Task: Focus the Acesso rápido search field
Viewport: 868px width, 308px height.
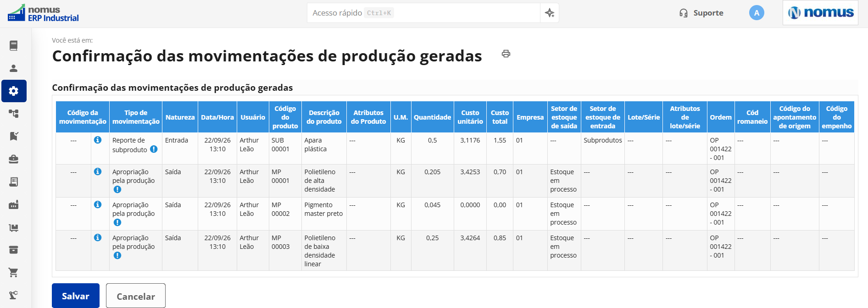Action: click(423, 13)
